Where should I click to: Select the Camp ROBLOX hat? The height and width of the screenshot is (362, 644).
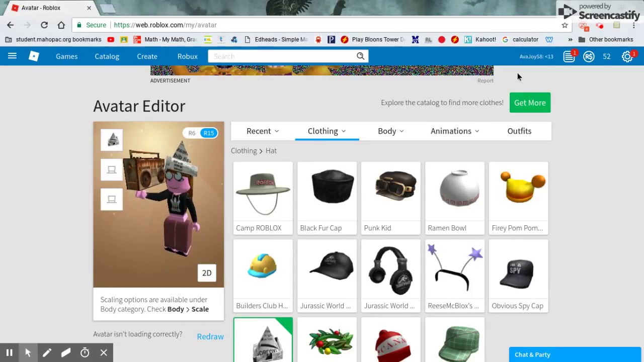tap(263, 198)
